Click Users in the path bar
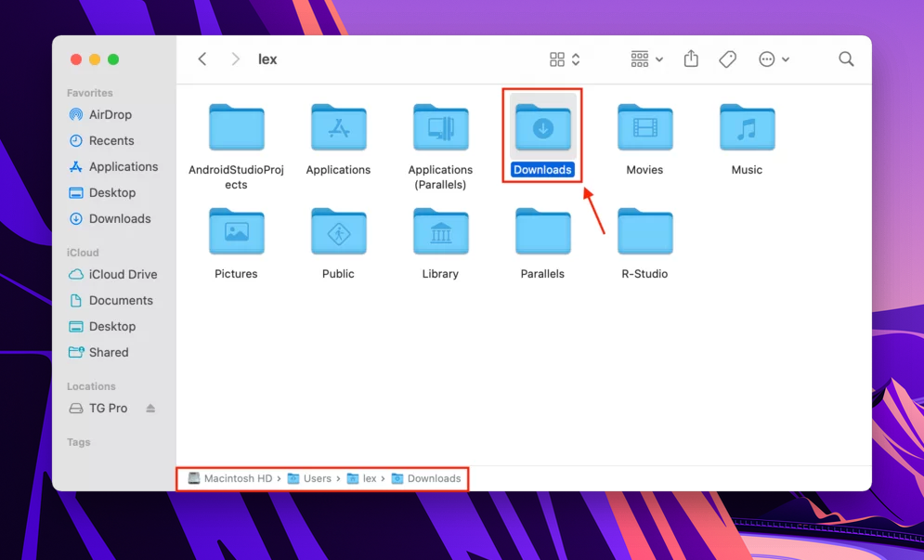924x560 pixels. coord(309,478)
